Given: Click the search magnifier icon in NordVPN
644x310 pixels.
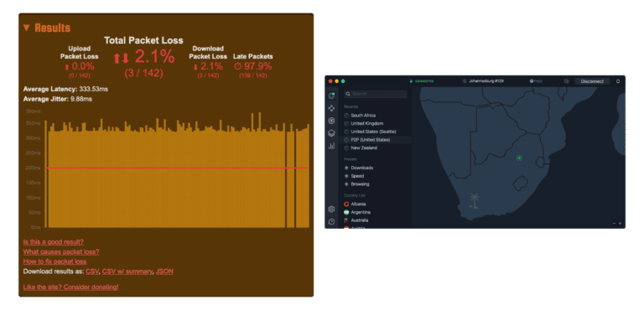Looking at the screenshot, I should [348, 94].
